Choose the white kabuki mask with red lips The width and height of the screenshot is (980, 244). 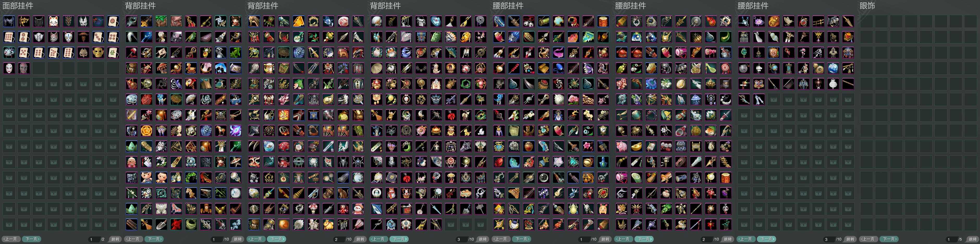9,68
